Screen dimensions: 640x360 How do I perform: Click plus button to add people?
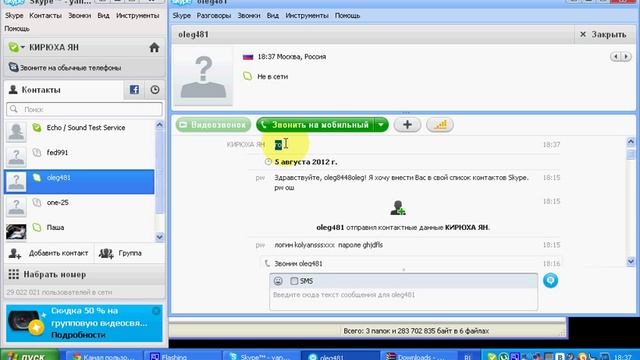407,125
